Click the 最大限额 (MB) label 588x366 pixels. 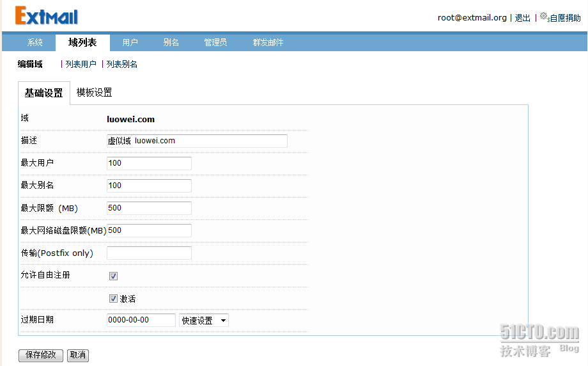pyautogui.click(x=49, y=208)
